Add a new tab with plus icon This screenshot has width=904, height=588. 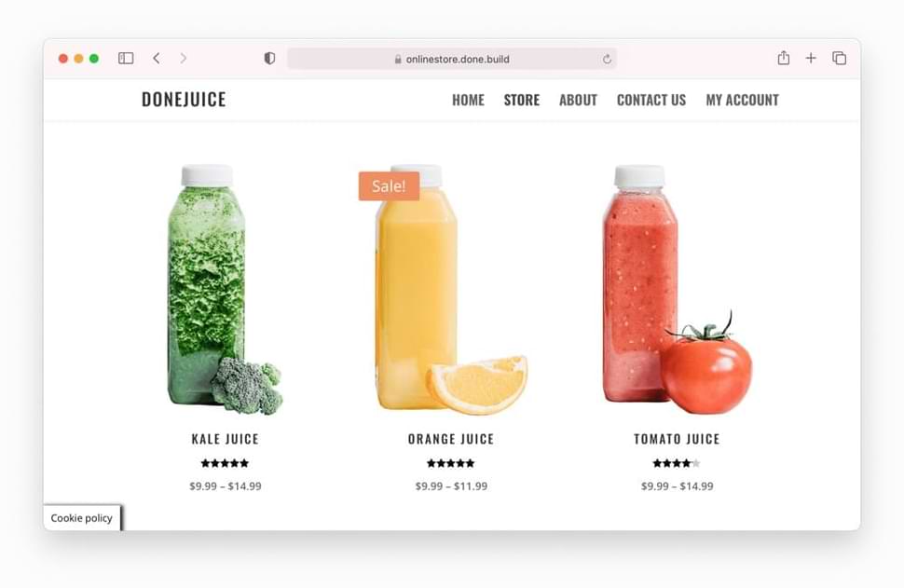click(x=811, y=58)
